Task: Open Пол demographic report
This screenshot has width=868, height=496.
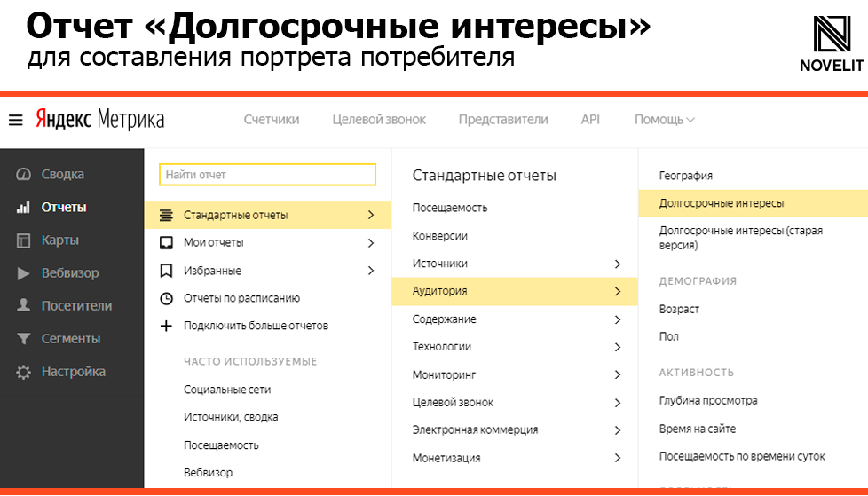Action: tap(668, 336)
